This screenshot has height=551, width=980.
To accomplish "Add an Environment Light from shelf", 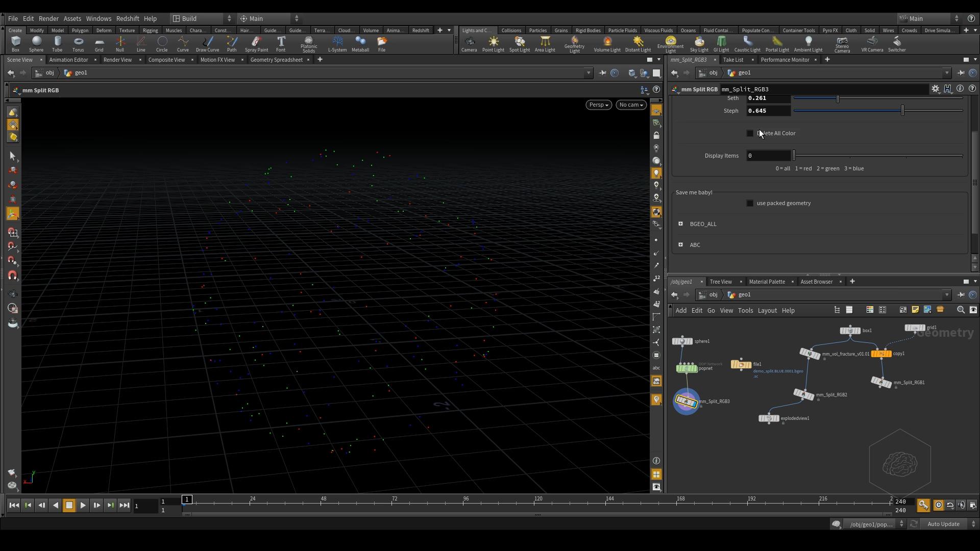I will (670, 44).
